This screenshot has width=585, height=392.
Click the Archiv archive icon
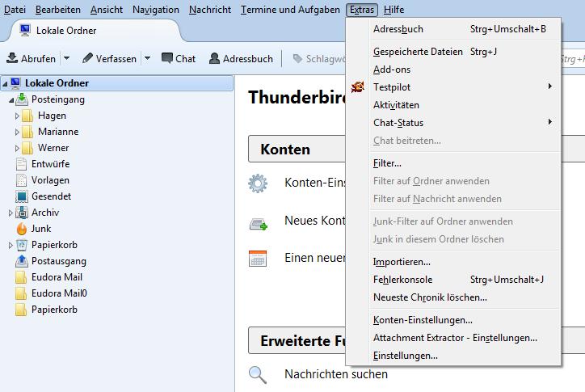point(22,213)
